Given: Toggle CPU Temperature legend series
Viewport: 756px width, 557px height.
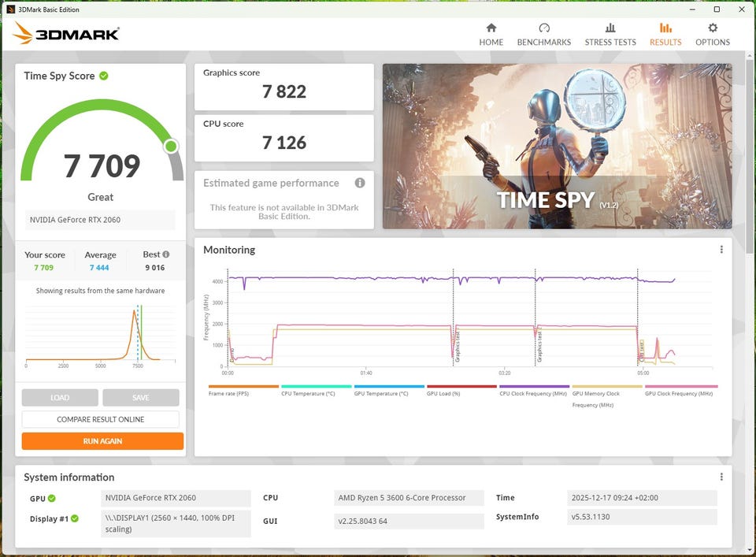Looking at the screenshot, I should point(317,391).
